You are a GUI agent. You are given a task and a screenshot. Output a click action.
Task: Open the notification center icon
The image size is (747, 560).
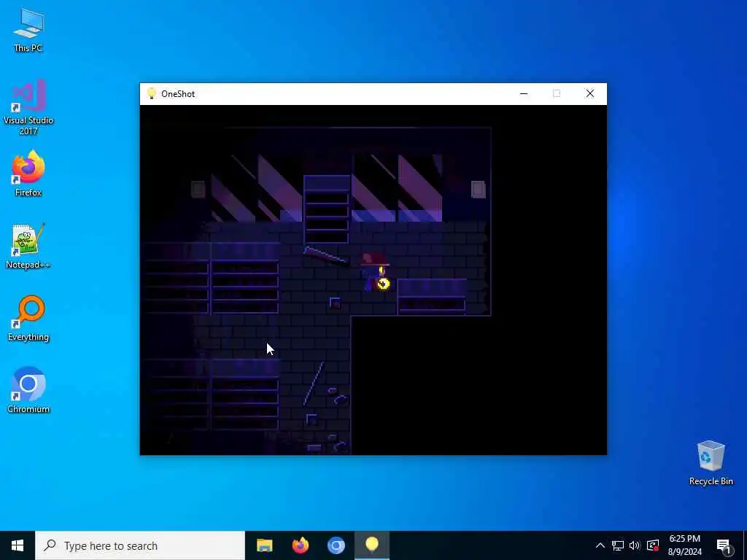coord(724,546)
